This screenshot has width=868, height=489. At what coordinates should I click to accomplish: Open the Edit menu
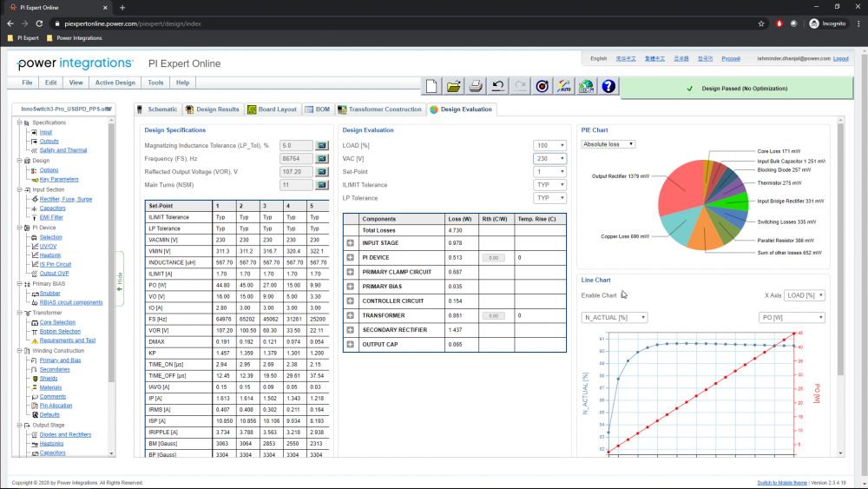51,83
